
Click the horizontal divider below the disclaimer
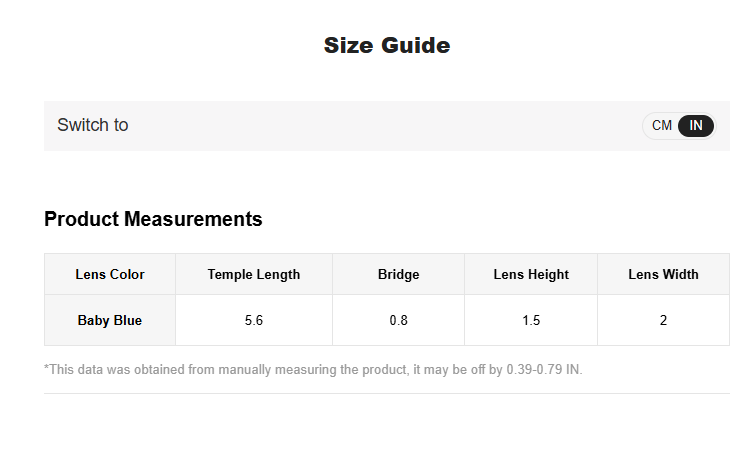pyautogui.click(x=387, y=393)
